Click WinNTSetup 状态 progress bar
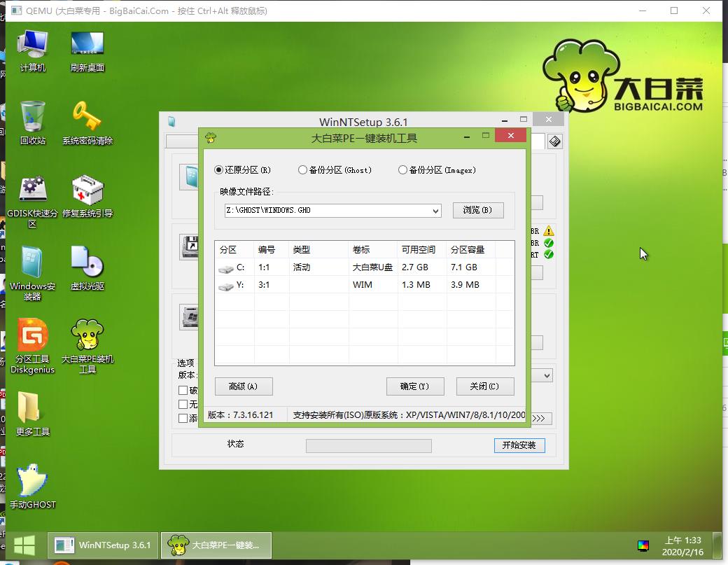 (x=369, y=446)
